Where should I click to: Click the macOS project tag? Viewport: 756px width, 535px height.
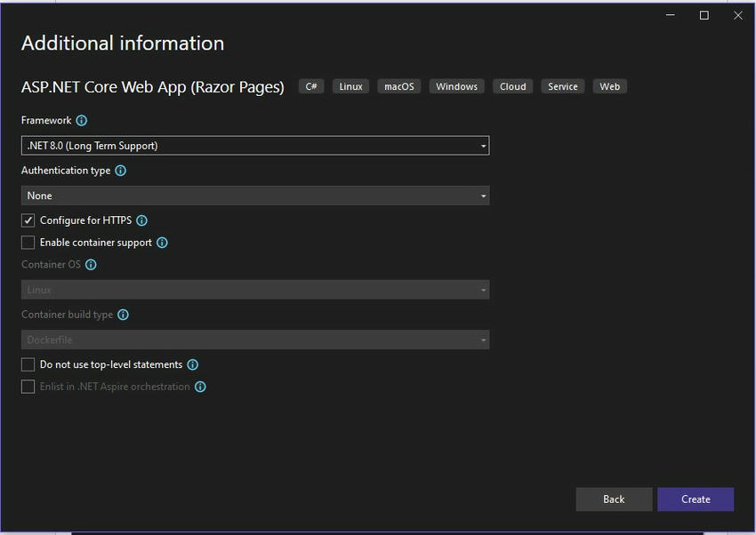(398, 86)
